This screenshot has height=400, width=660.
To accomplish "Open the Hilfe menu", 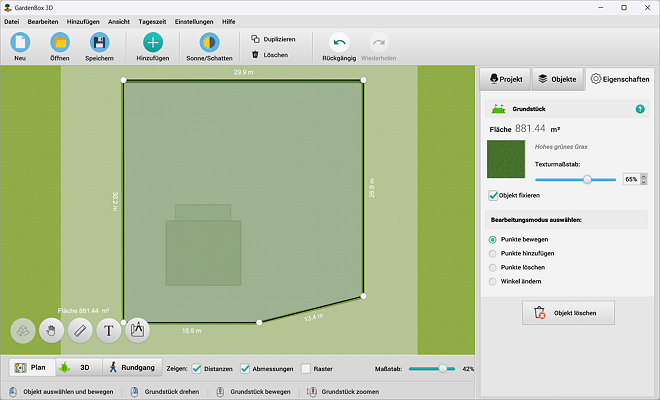I will (229, 21).
